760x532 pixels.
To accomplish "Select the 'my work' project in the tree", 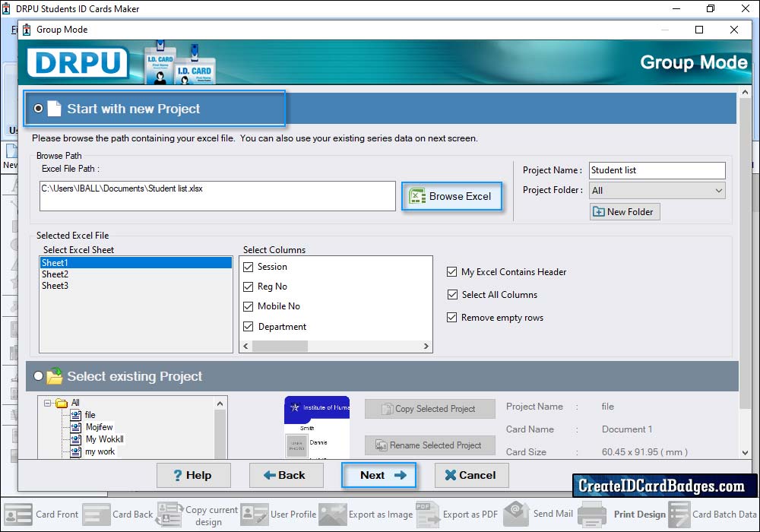I will (x=100, y=451).
